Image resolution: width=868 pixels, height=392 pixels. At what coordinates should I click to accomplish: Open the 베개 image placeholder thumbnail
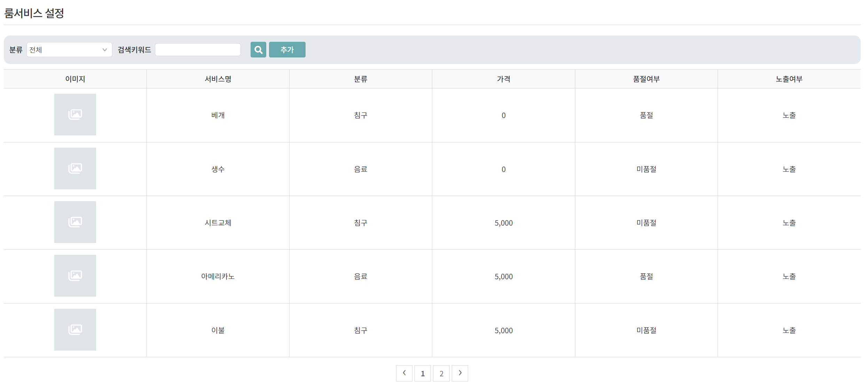[75, 115]
